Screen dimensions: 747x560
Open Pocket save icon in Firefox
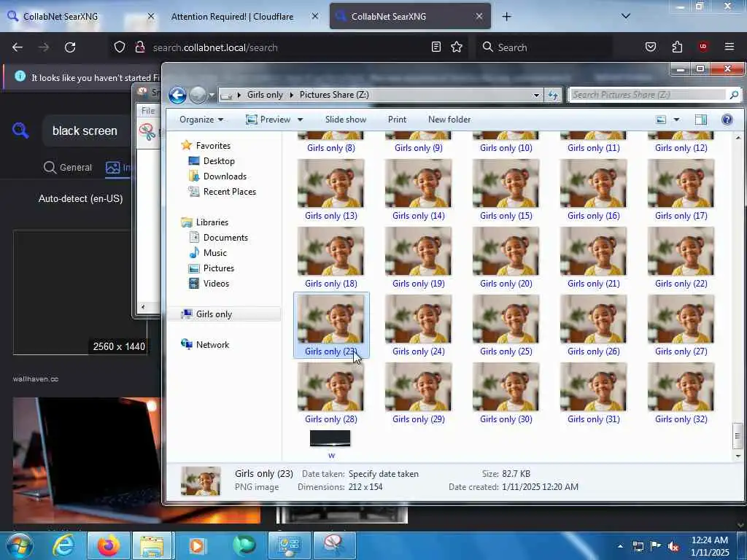pyautogui.click(x=650, y=47)
